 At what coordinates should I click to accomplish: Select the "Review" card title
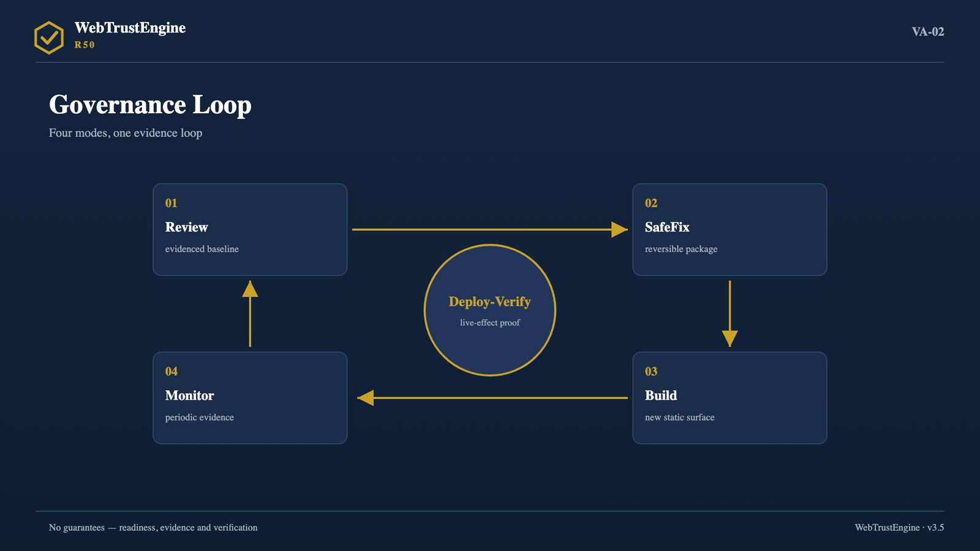(187, 227)
